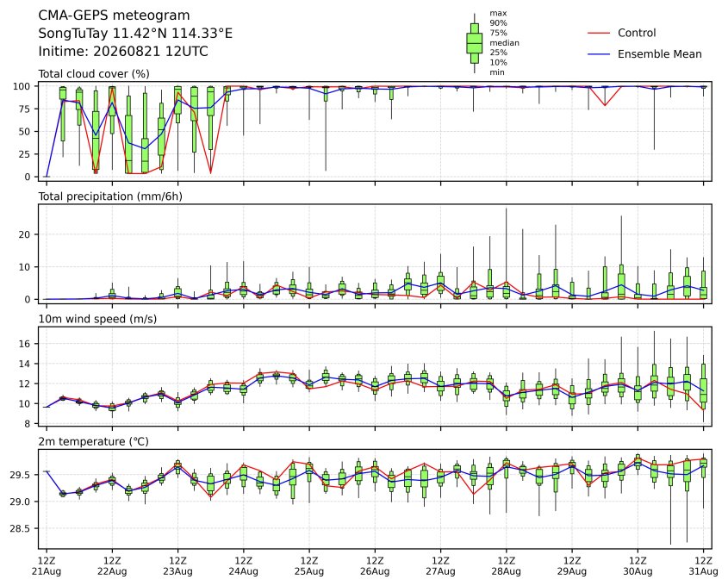Click the red control dip near 30Aug cloud cover

click(605, 105)
